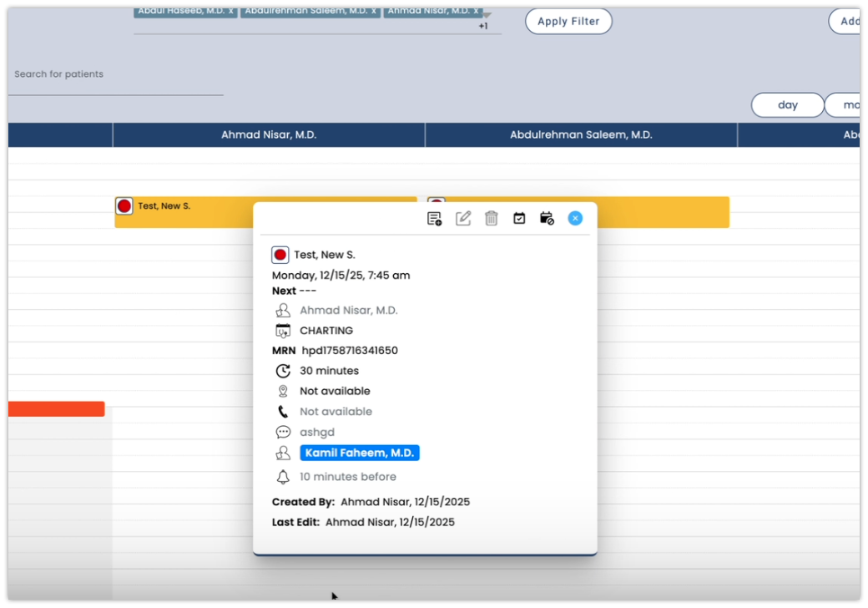Click Abdulrehman Saleem, M.D. column header
Image resolution: width=868 pixels, height=608 pixels.
(x=581, y=134)
